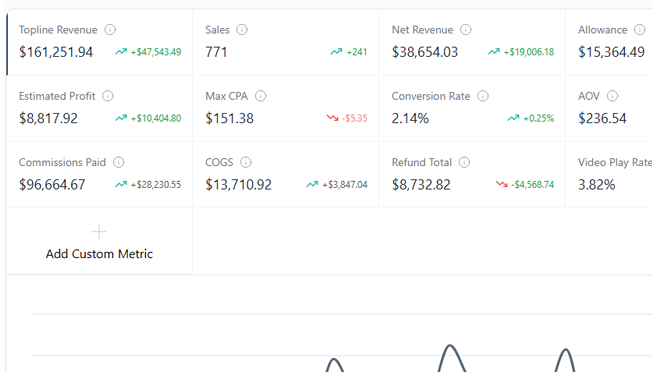The height and width of the screenshot is (372, 652).
Task: Select the Sales metric card value 771
Action: click(216, 52)
